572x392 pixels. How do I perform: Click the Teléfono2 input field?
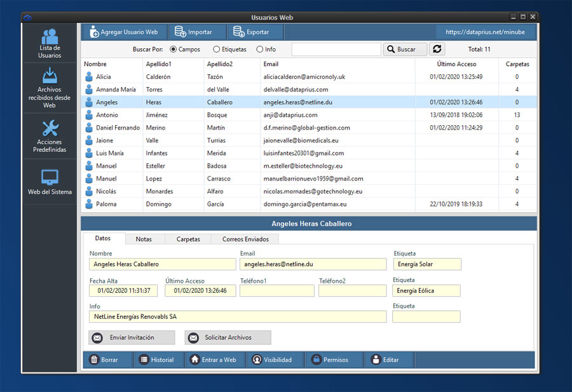[352, 290]
